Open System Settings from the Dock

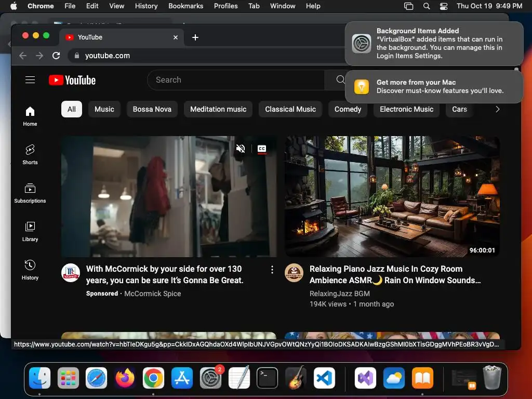click(x=211, y=378)
